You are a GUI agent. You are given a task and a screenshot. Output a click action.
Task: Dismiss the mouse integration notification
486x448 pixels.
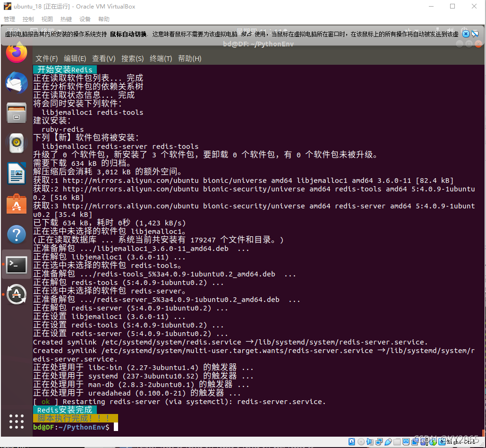click(466, 34)
